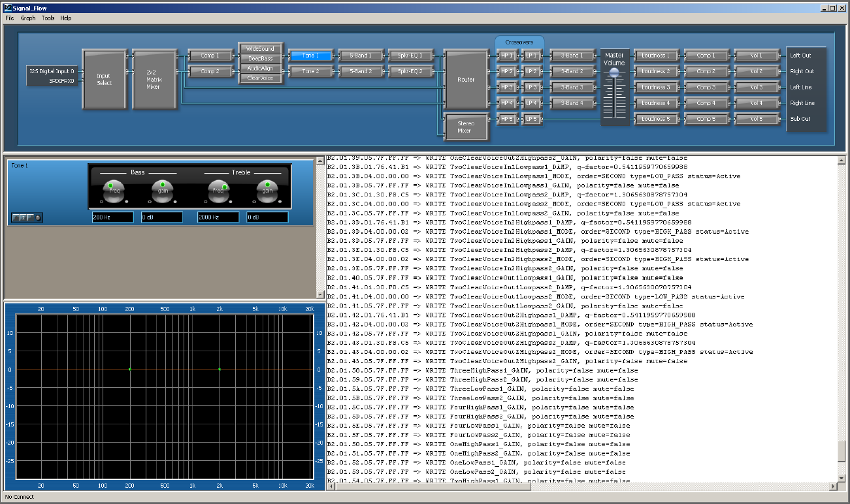Viewport: 850px width, 504px height.
Task: Adjust the Treble gain knob
Action: click(x=267, y=191)
